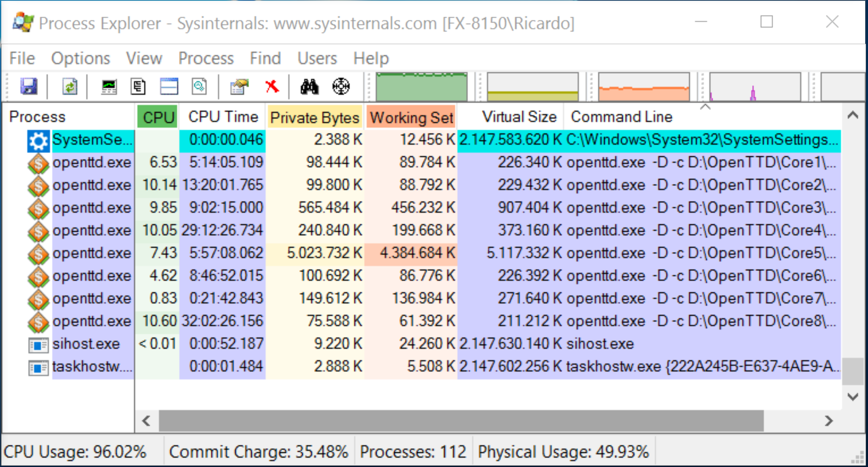Open the System Information toolbar icon
868x467 pixels.
[x=109, y=87]
